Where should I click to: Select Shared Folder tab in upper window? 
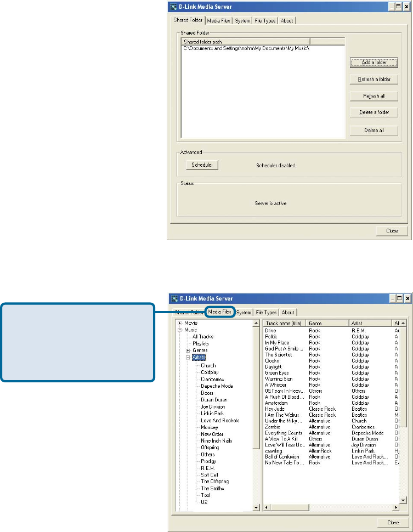188,20
